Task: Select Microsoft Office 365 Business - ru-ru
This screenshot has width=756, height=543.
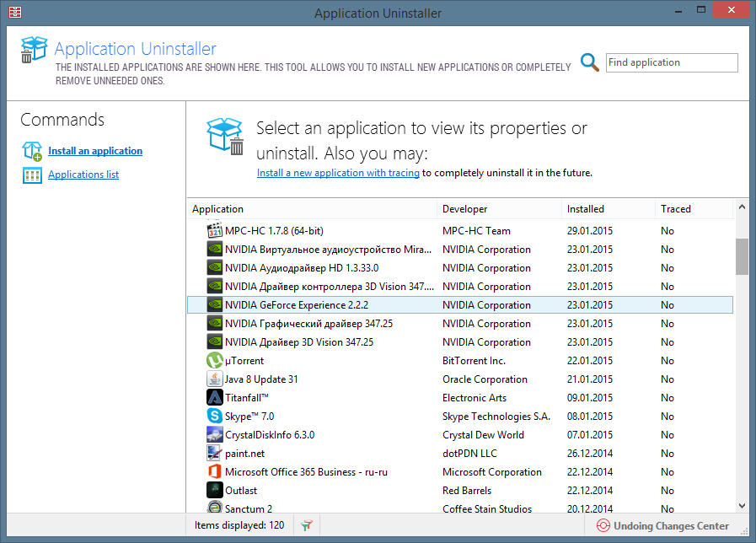Action: tap(460, 471)
